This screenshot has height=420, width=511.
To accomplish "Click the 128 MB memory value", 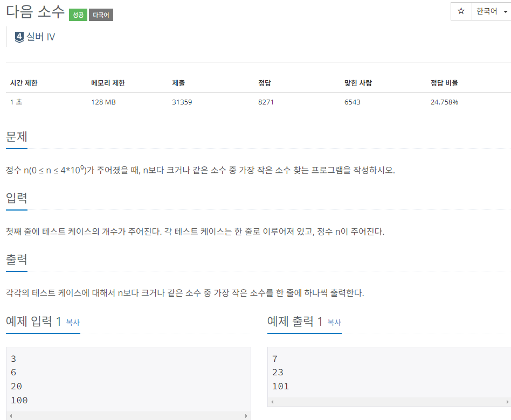I will (103, 102).
